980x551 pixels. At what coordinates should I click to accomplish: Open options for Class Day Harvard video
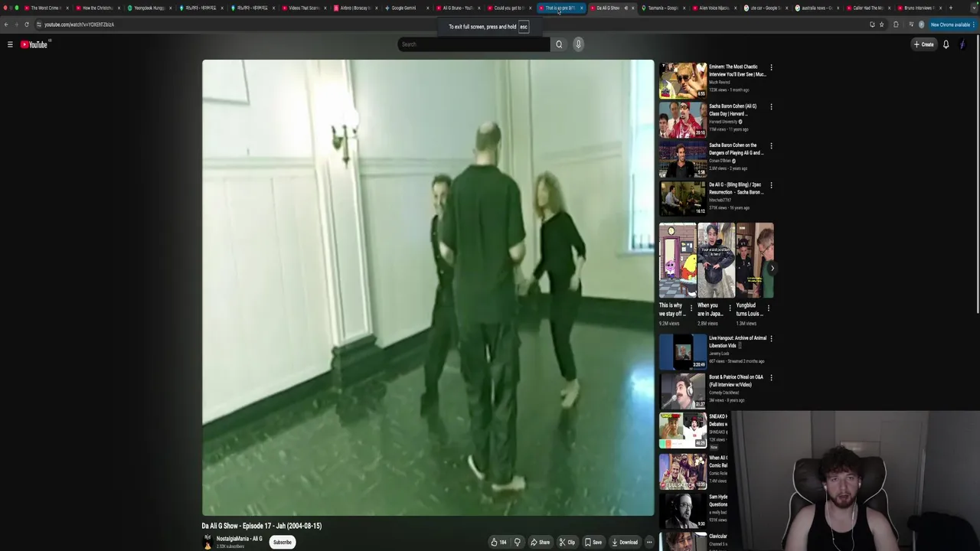point(771,106)
